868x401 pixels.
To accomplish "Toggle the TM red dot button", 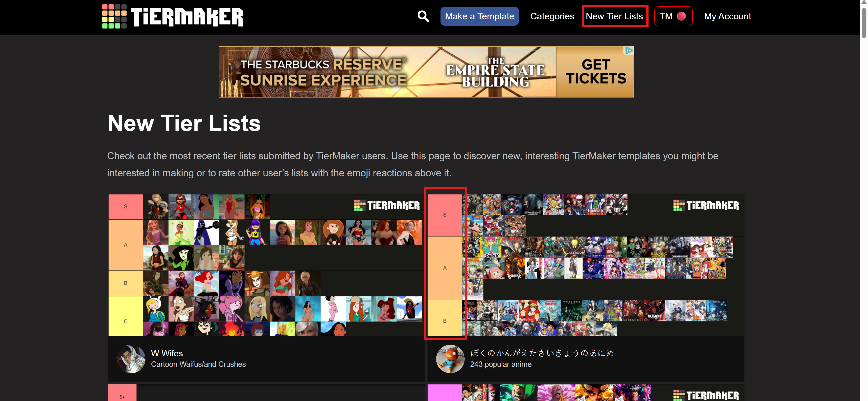I will click(673, 16).
